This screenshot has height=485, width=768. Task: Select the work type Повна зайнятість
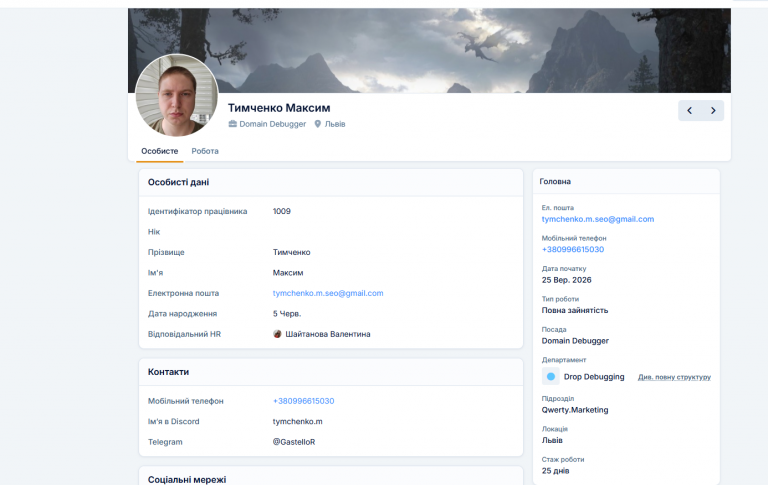(x=575, y=310)
